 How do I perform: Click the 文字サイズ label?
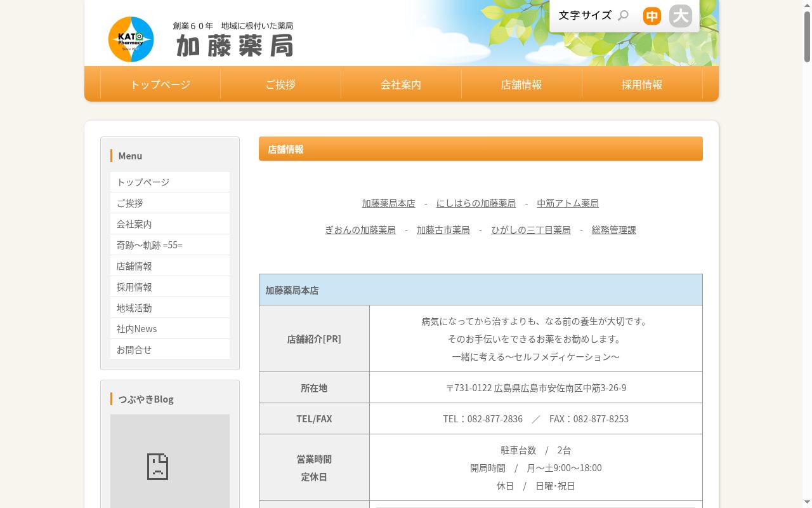coord(585,15)
